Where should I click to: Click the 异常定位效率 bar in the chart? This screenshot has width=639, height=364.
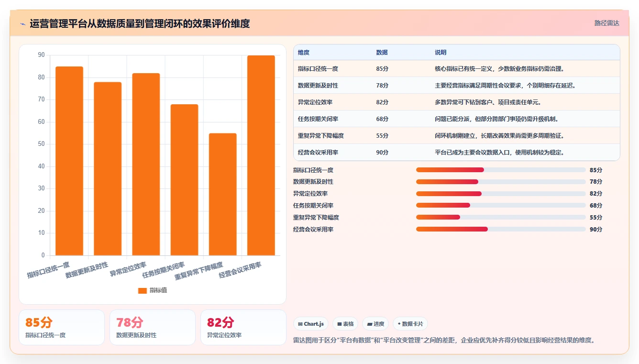146,164
